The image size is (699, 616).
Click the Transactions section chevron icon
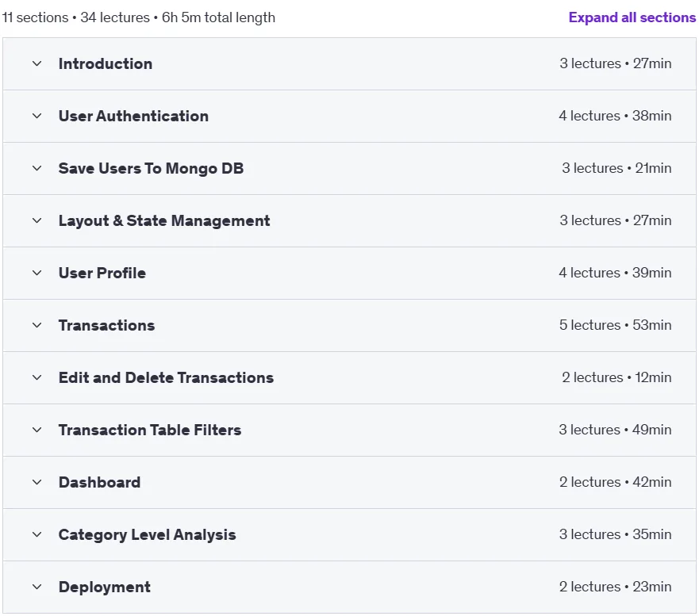pos(37,326)
